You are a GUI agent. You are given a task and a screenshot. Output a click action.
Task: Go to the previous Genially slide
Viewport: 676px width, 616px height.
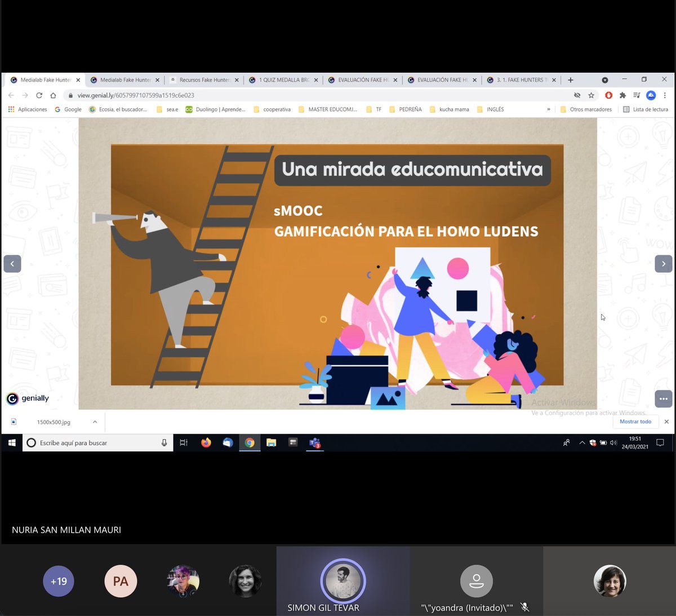coord(12,264)
